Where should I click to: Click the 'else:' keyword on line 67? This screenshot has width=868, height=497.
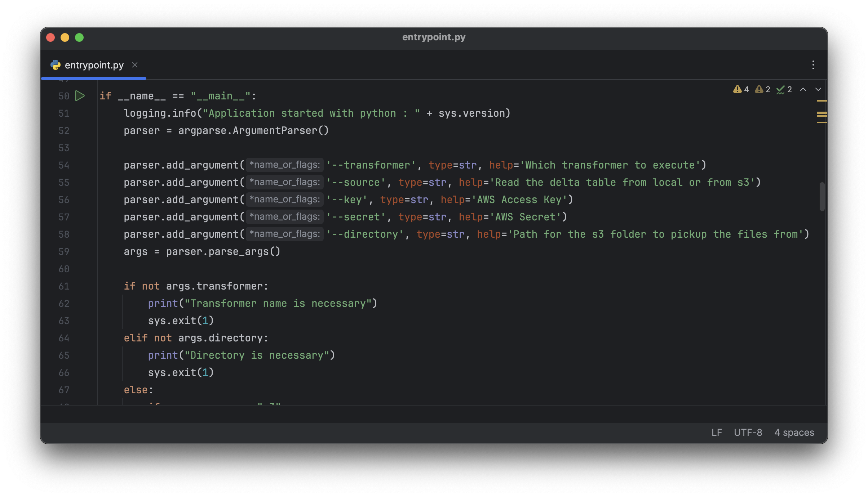138,390
